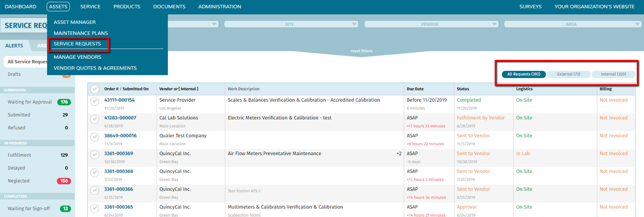Select Fulfillment in the sidebar

click(19, 155)
